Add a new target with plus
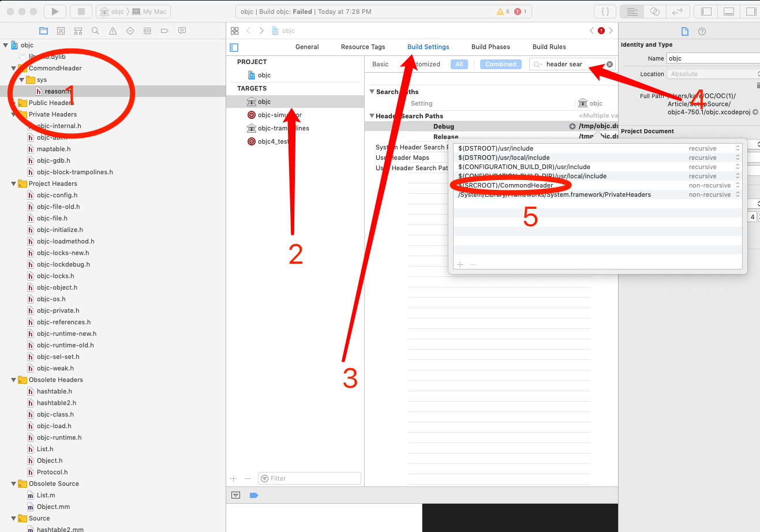The image size is (760, 532). tap(234, 478)
